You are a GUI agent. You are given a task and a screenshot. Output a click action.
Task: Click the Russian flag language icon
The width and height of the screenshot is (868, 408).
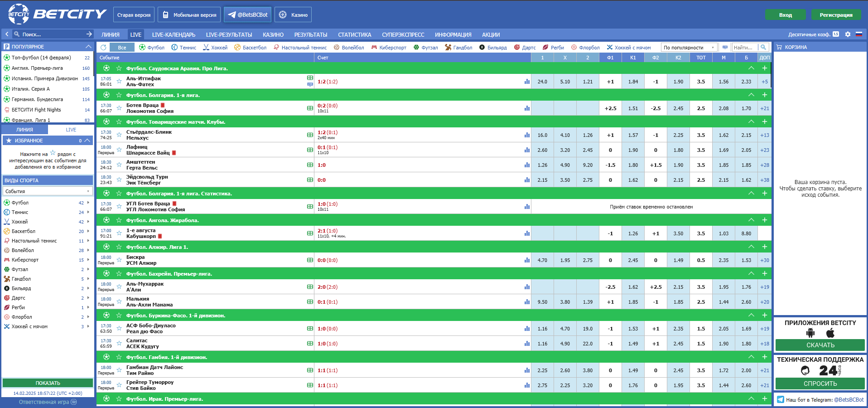click(858, 34)
